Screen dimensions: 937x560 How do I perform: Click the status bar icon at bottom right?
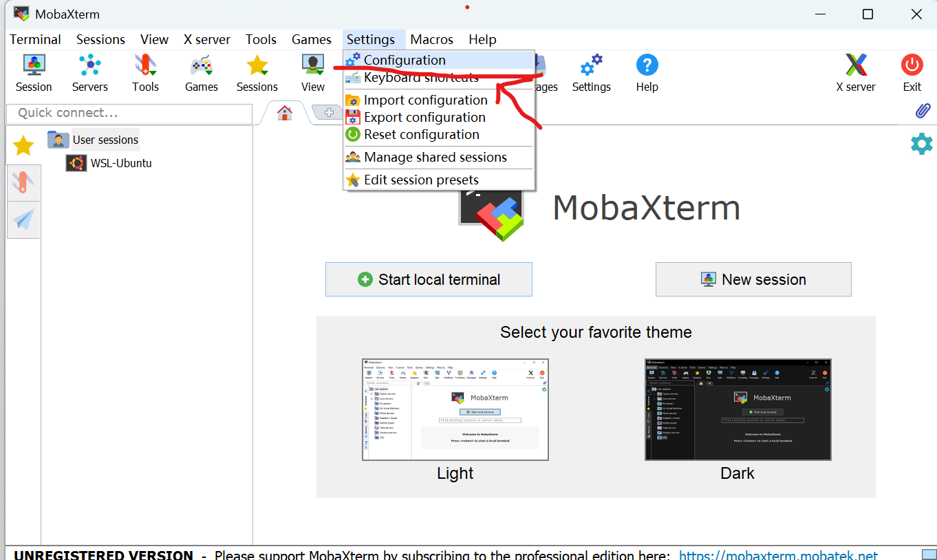coord(928,554)
